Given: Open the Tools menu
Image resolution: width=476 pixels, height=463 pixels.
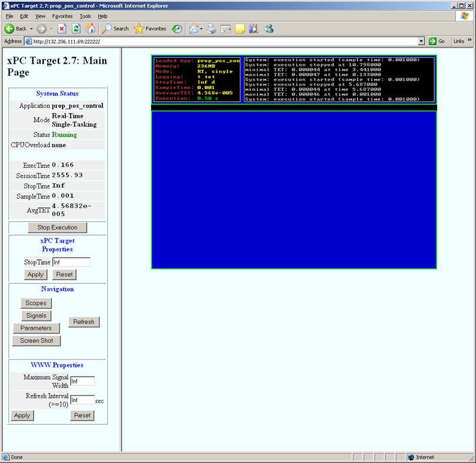Looking at the screenshot, I should point(85,16).
